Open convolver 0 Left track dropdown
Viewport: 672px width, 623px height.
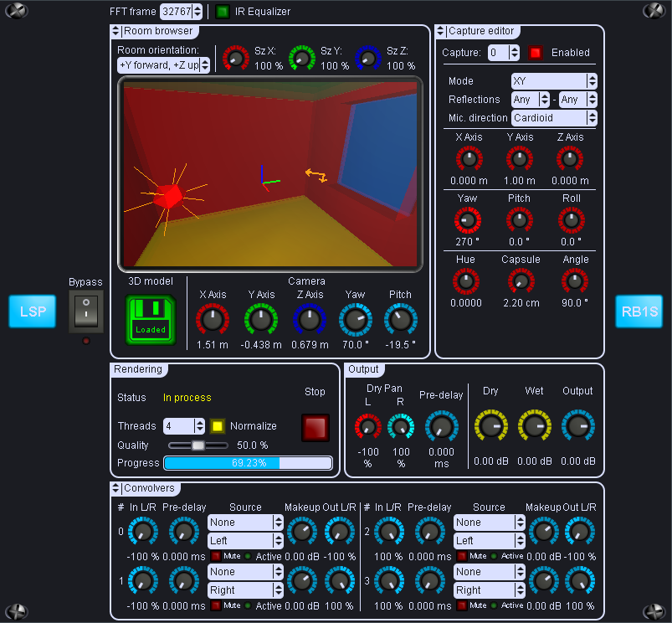(245, 541)
